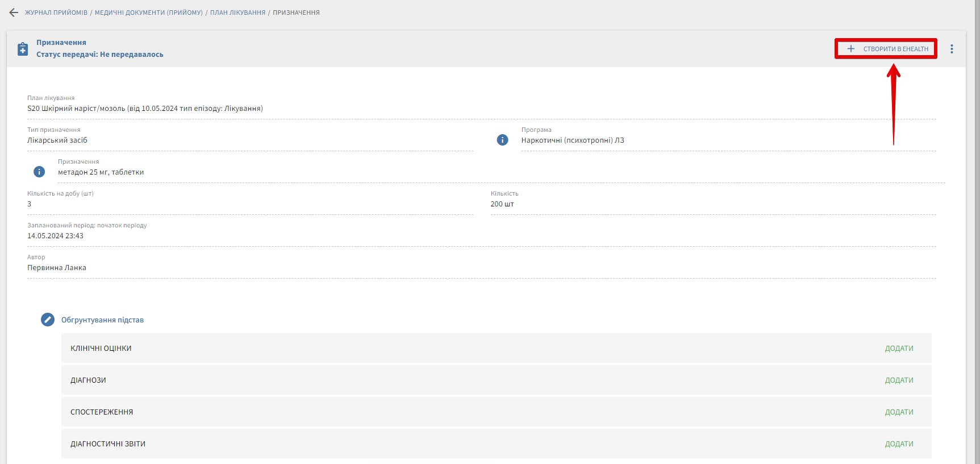Expand the Клінічні оцінки row

[x=101, y=349]
